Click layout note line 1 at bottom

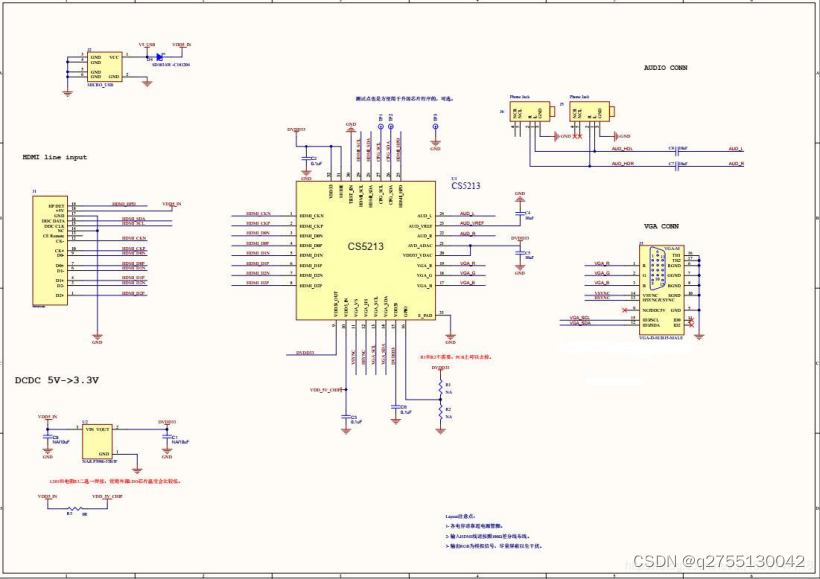coord(474,526)
